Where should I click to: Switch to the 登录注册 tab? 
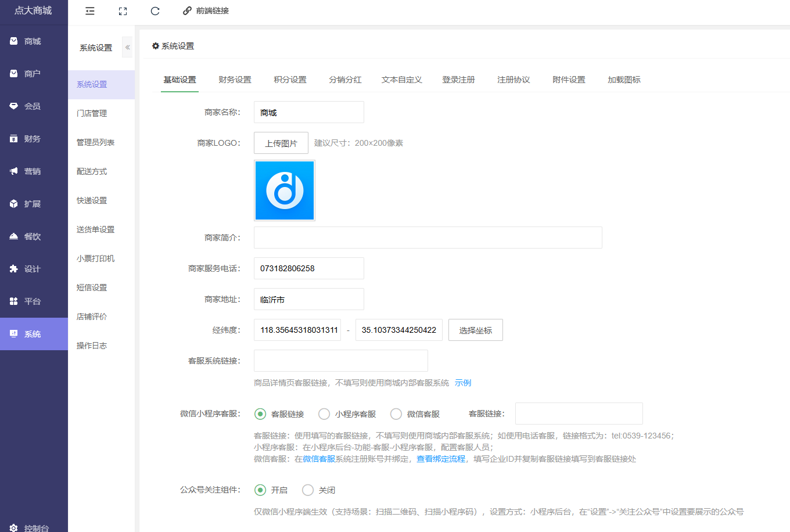[458, 80]
